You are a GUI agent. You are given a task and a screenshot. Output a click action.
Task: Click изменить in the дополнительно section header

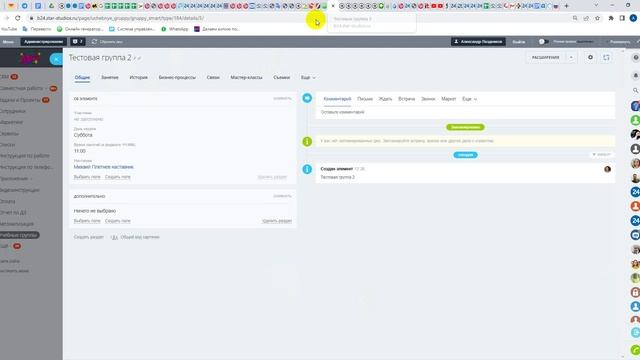282,196
